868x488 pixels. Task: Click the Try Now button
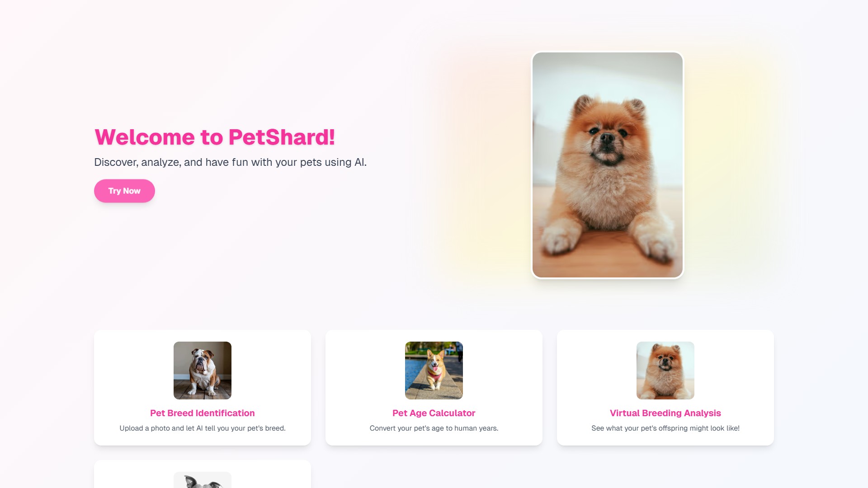[124, 191]
